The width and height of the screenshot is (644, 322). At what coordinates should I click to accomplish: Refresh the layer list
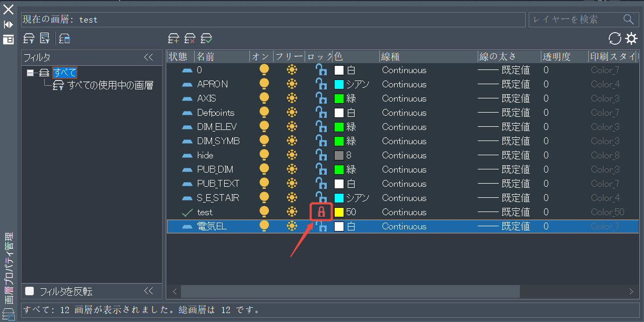[615, 38]
